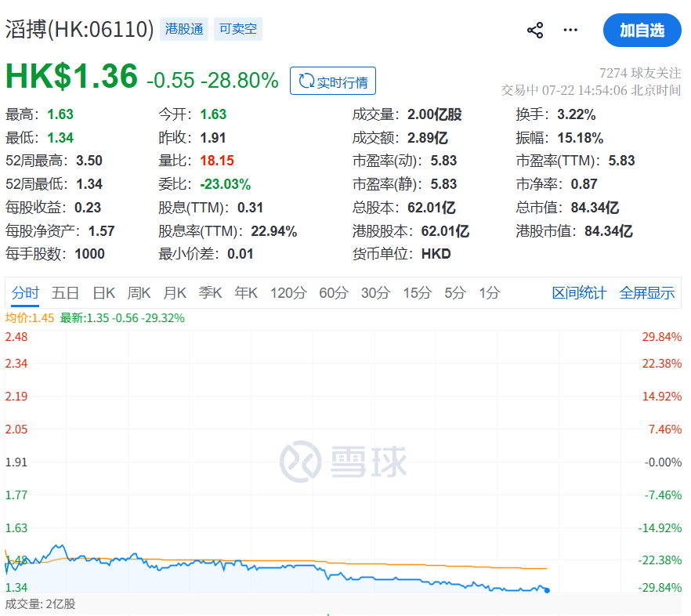Viewport: 691px width, 616px height.
Task: Click the 52周最高 value 3.50
Action: [x=89, y=161]
